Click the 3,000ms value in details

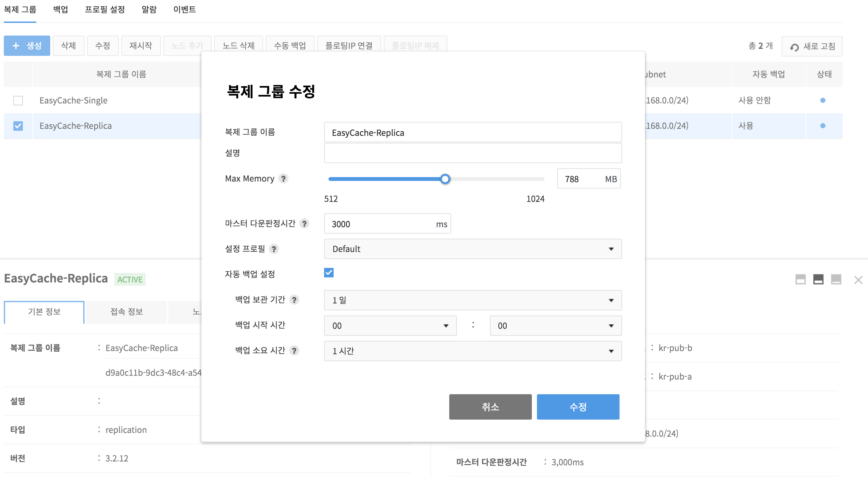pos(567,462)
